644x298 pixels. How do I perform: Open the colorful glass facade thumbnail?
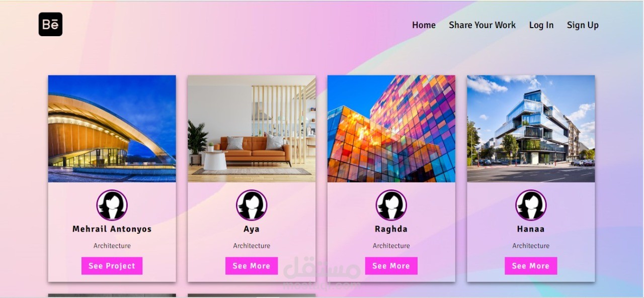pos(391,129)
